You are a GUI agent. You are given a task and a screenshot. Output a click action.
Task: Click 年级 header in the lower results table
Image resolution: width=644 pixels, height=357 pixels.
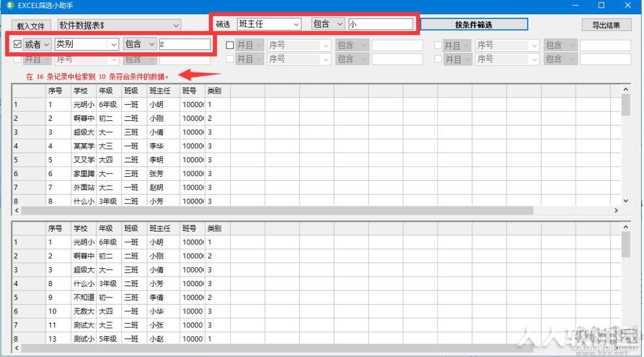(x=109, y=228)
